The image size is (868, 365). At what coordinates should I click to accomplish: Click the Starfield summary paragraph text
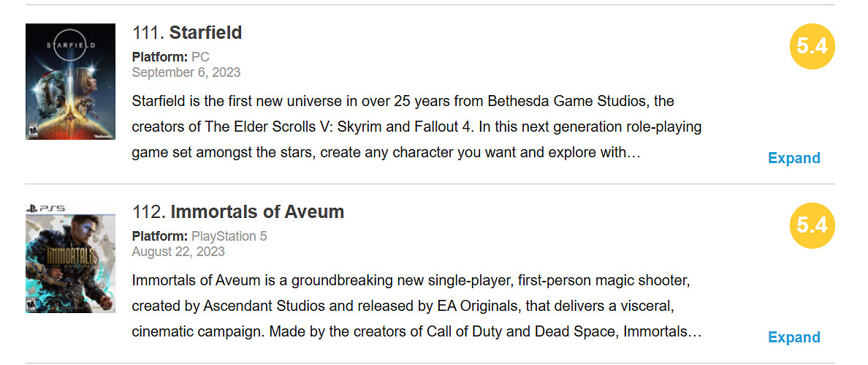416,127
